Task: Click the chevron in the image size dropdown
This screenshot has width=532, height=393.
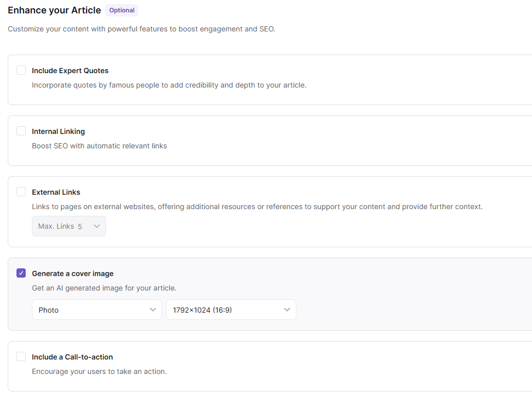Action: pos(287,310)
